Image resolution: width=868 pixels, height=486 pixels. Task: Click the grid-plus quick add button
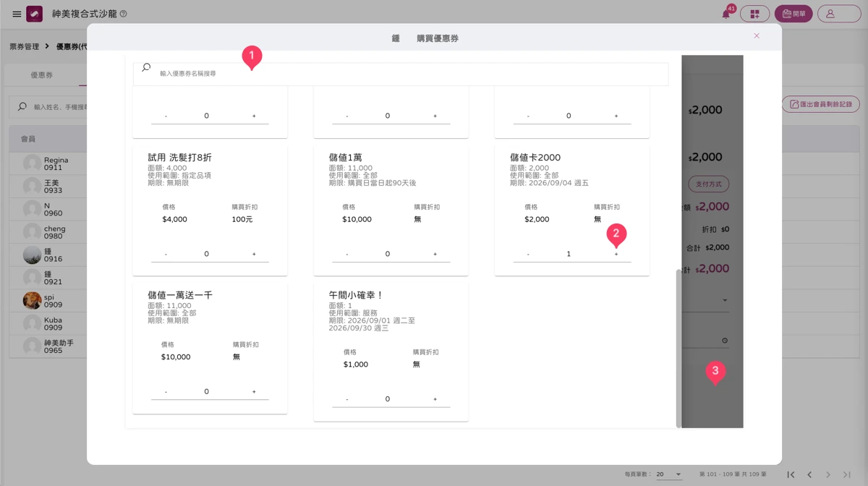pyautogui.click(x=754, y=14)
